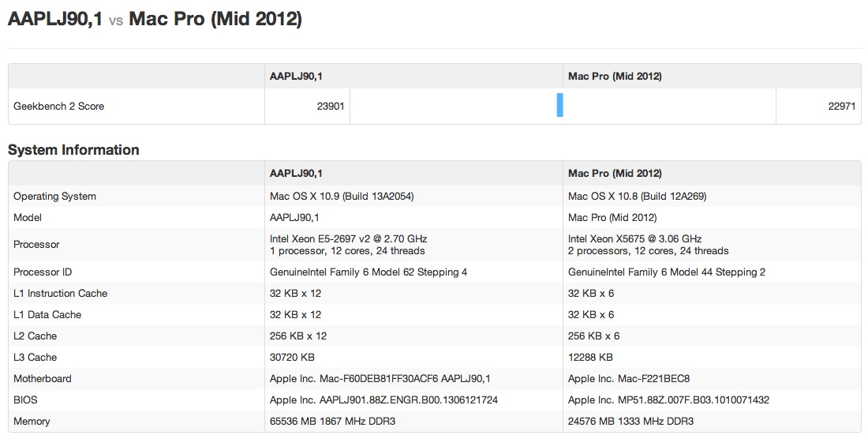Click Intel Xeon X5675 @ 3.06 GHz
This screenshot has width=868, height=439.
(635, 239)
